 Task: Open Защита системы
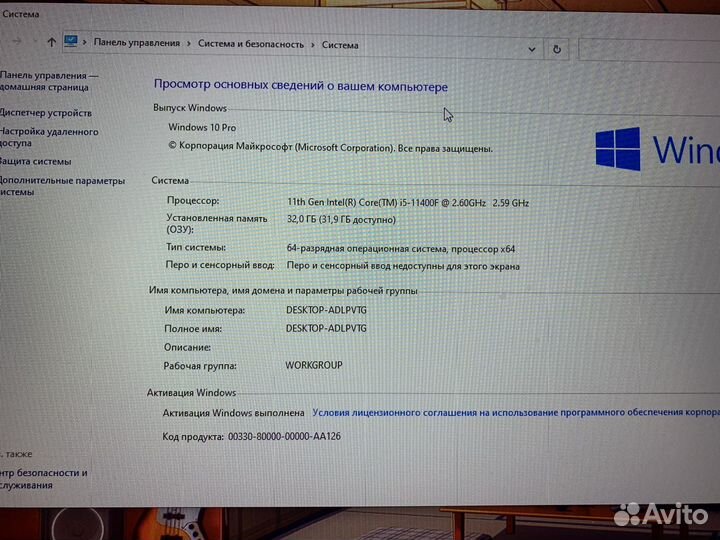click(36, 162)
